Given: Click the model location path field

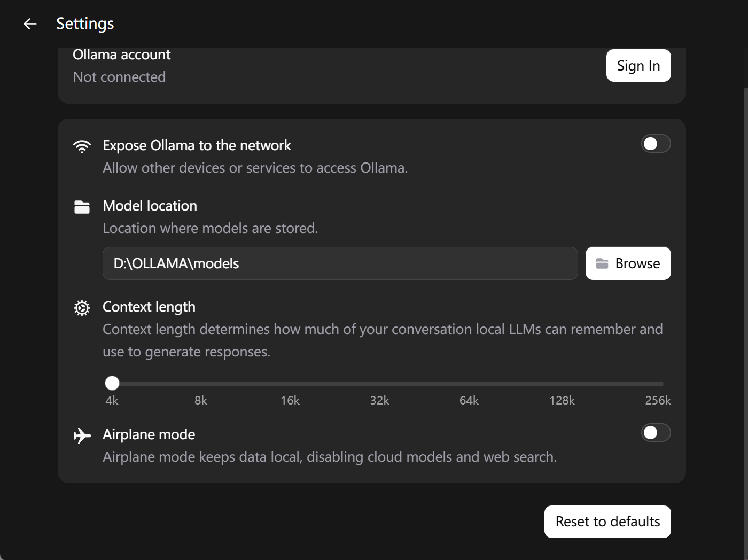Looking at the screenshot, I should (340, 263).
